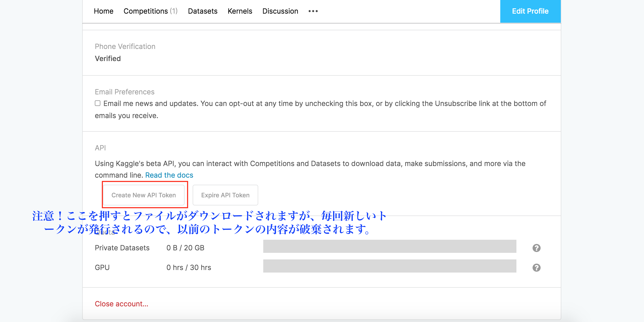The height and width of the screenshot is (322, 644).
Task: Open the Competitions tab
Action: (150, 11)
